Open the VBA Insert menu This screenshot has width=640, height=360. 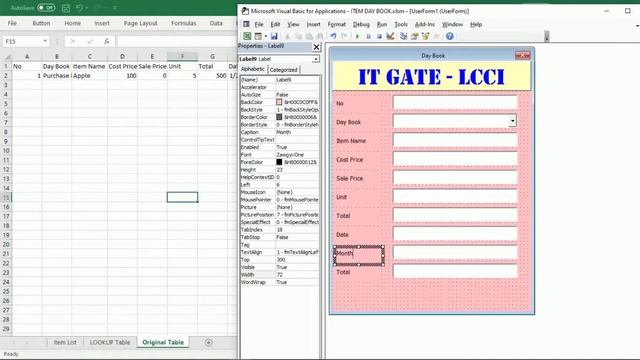(313, 24)
